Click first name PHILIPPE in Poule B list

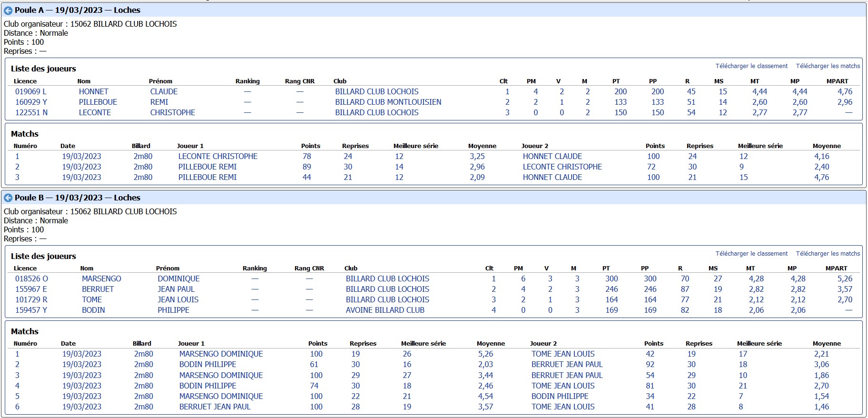click(173, 310)
